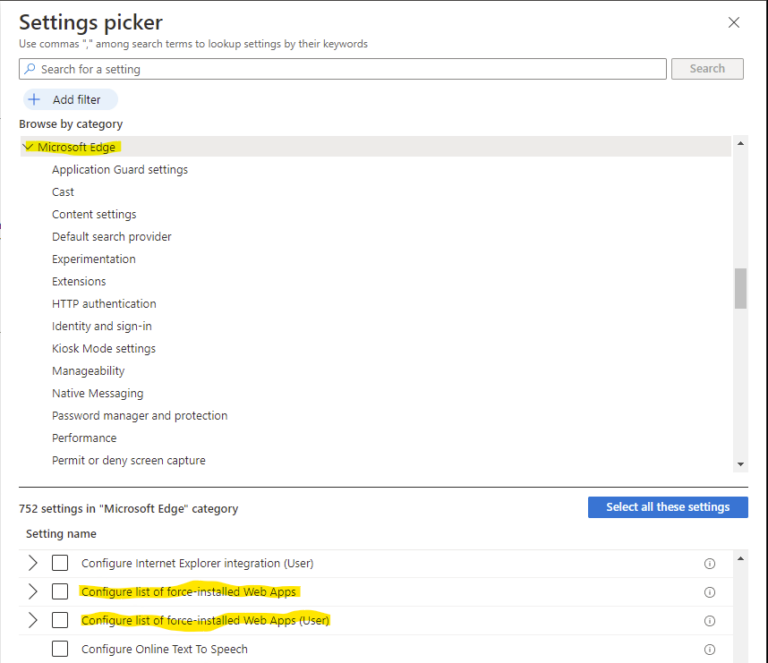Open Application Guard settings category
Image resolution: width=768 pixels, height=663 pixels.
(x=120, y=169)
